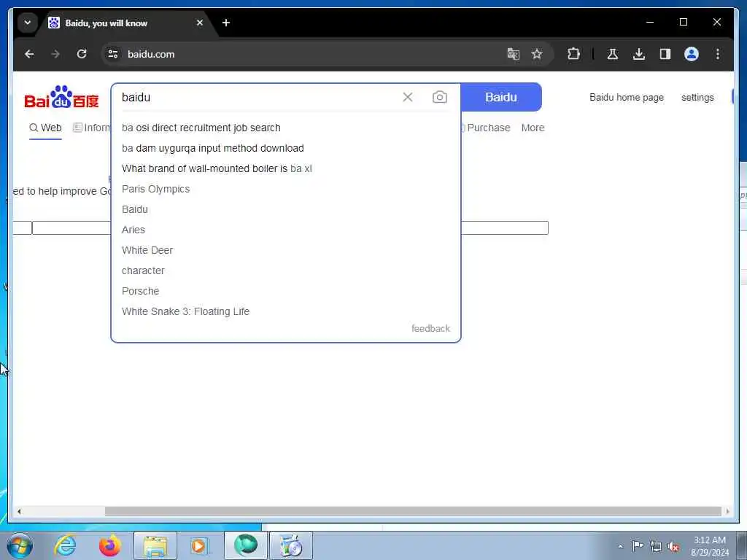747x560 pixels.
Task: Open the translate page icon
Action: (513, 54)
